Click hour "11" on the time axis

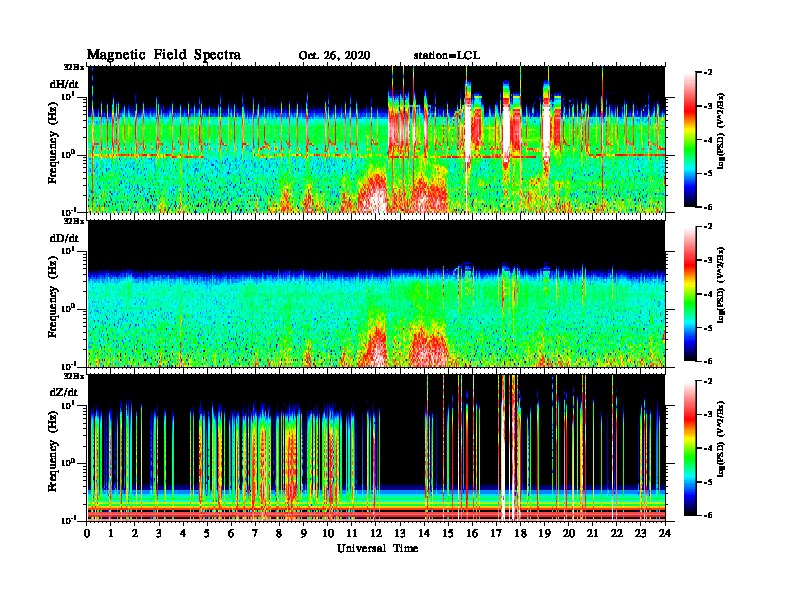click(351, 533)
